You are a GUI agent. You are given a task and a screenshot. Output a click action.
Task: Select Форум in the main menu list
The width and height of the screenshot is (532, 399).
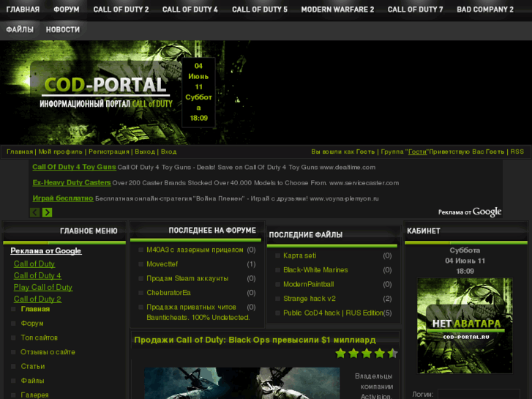point(32,324)
